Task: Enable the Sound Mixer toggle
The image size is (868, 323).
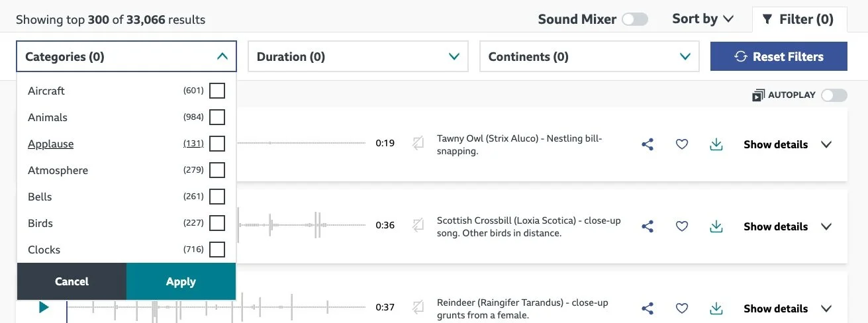Action: (634, 19)
